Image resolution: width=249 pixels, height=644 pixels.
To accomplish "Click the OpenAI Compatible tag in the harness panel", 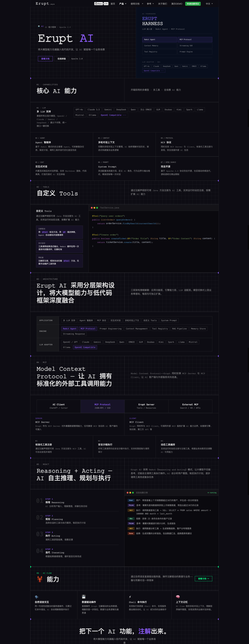I will [x=154, y=71].
